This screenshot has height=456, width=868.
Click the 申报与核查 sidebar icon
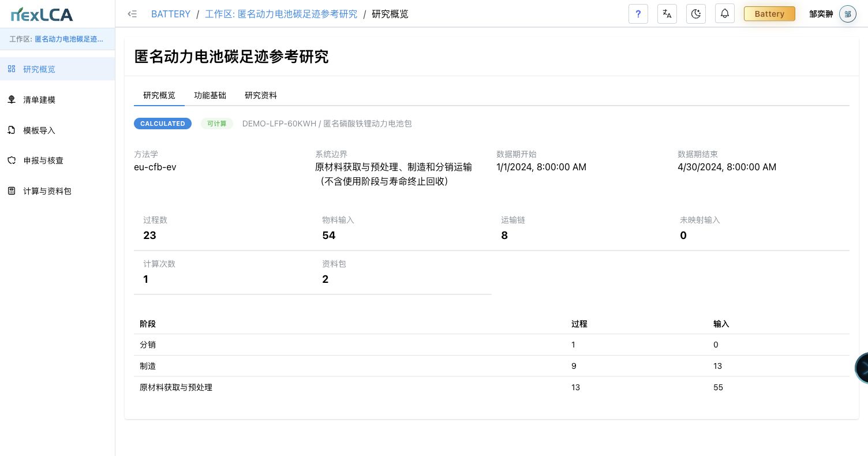pos(12,160)
